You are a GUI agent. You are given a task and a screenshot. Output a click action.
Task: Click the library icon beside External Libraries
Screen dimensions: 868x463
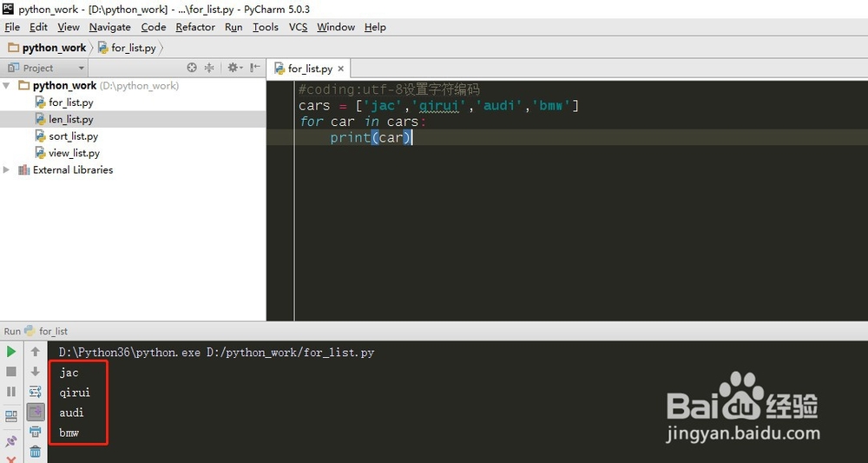[x=23, y=170]
